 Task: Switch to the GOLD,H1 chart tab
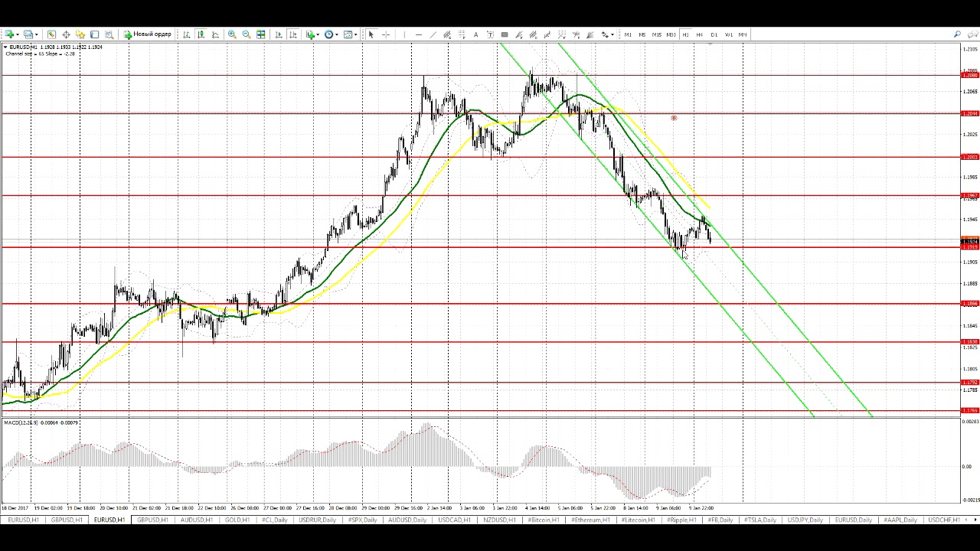pos(237,520)
